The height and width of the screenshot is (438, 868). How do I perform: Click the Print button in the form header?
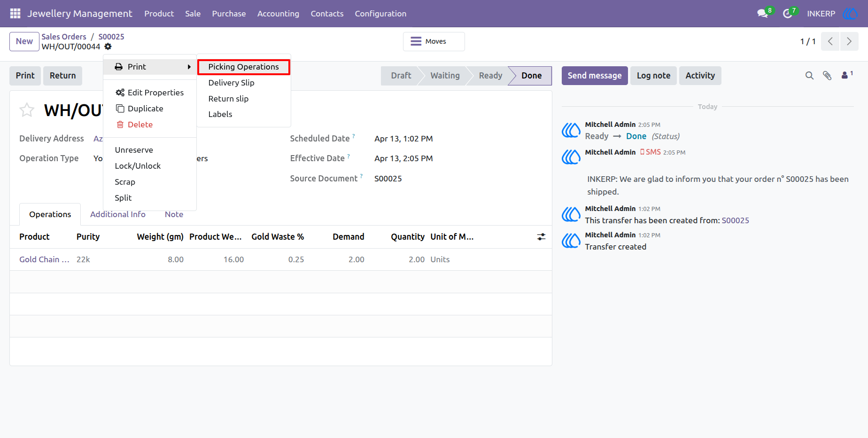point(25,76)
